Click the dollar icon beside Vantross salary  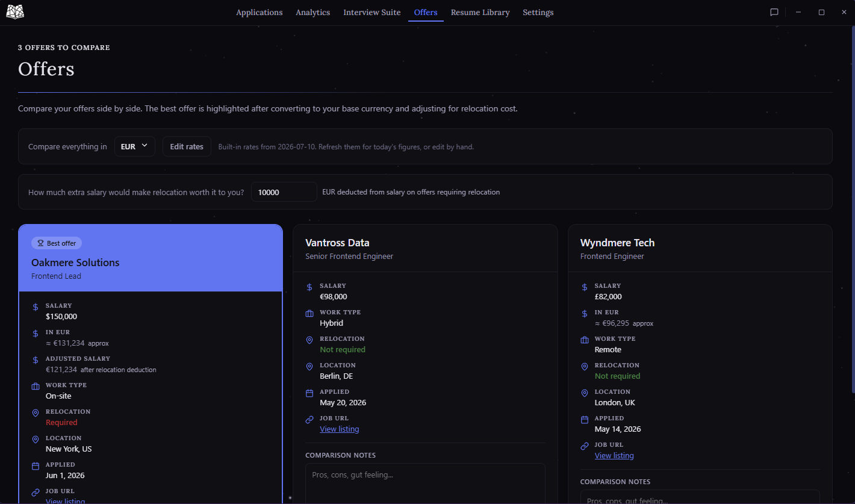[309, 287]
